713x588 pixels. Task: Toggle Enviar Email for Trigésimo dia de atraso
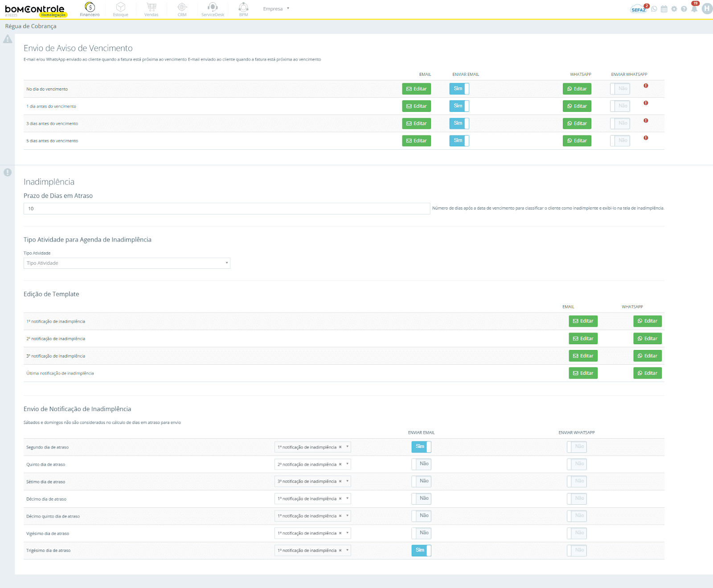point(421,550)
